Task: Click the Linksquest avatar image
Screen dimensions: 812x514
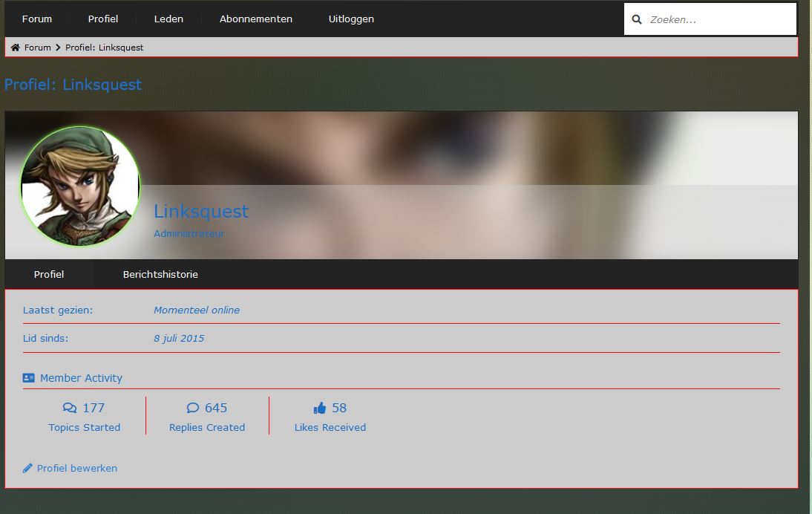Action: (x=80, y=186)
